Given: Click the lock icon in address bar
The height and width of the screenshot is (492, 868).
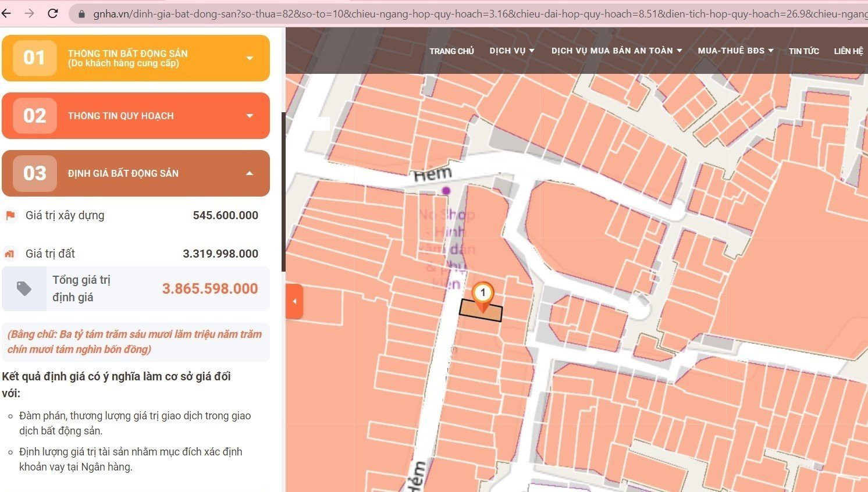Looking at the screenshot, I should (x=81, y=14).
